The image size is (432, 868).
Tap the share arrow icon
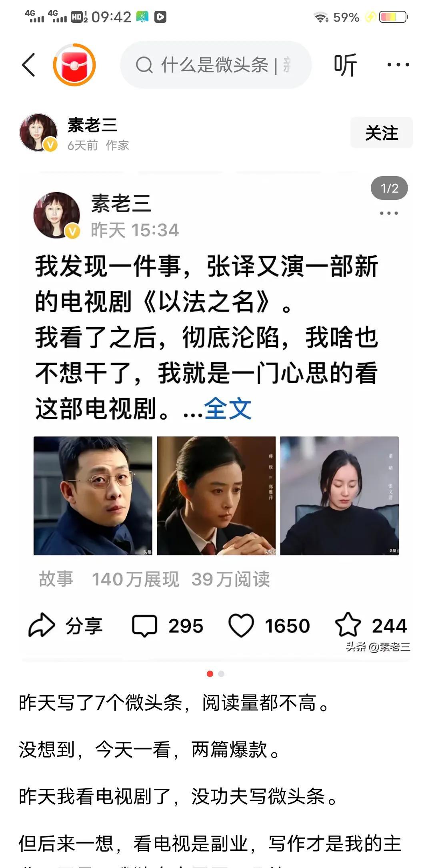point(41,625)
